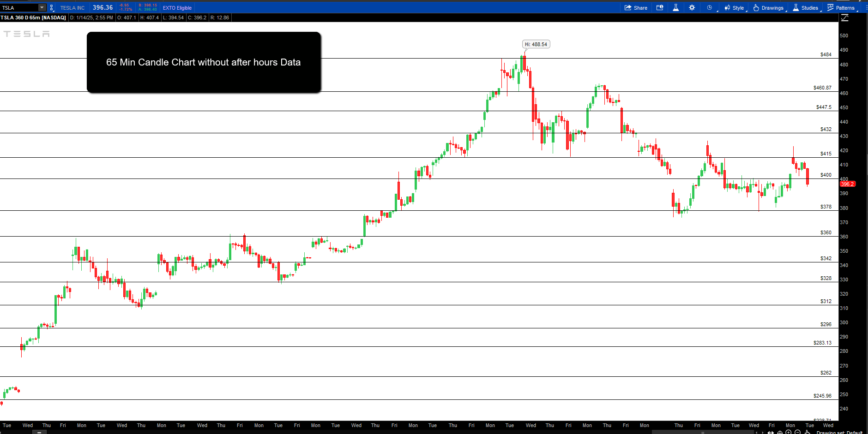
Task: Click the crosshair pan icon
Action: pyautogui.click(x=780, y=432)
